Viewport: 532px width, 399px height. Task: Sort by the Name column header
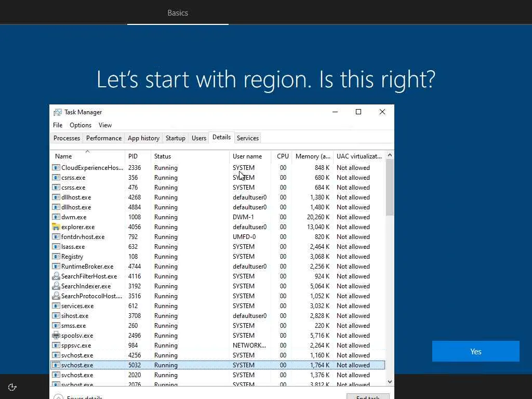click(x=87, y=156)
